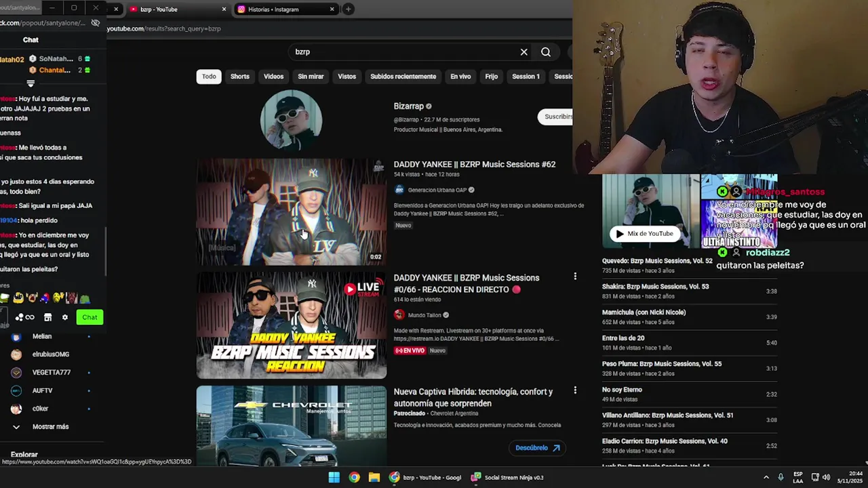Select the Sin mirar filter chip
Image resolution: width=868 pixels, height=488 pixels.
coord(311,77)
